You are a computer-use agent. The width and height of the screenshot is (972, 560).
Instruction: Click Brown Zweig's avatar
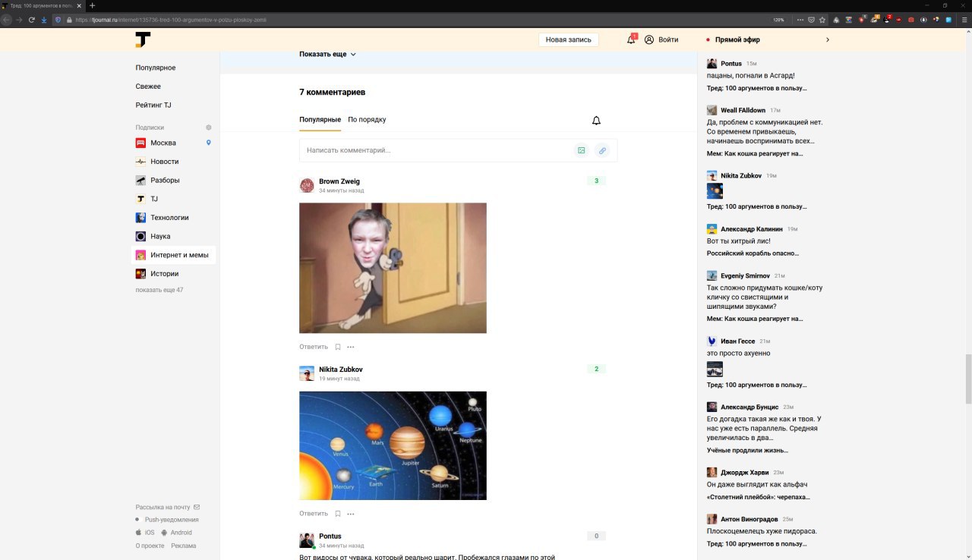click(307, 185)
